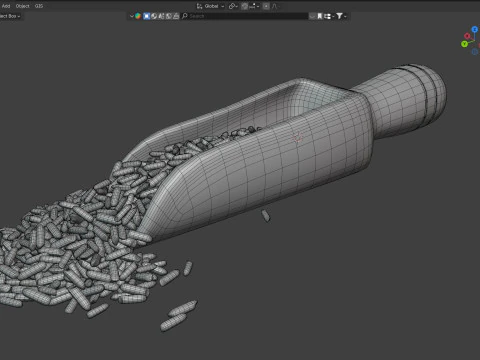The width and height of the screenshot is (480, 360).
Task: Open the Select Box mode dropdown
Action: coord(10,16)
